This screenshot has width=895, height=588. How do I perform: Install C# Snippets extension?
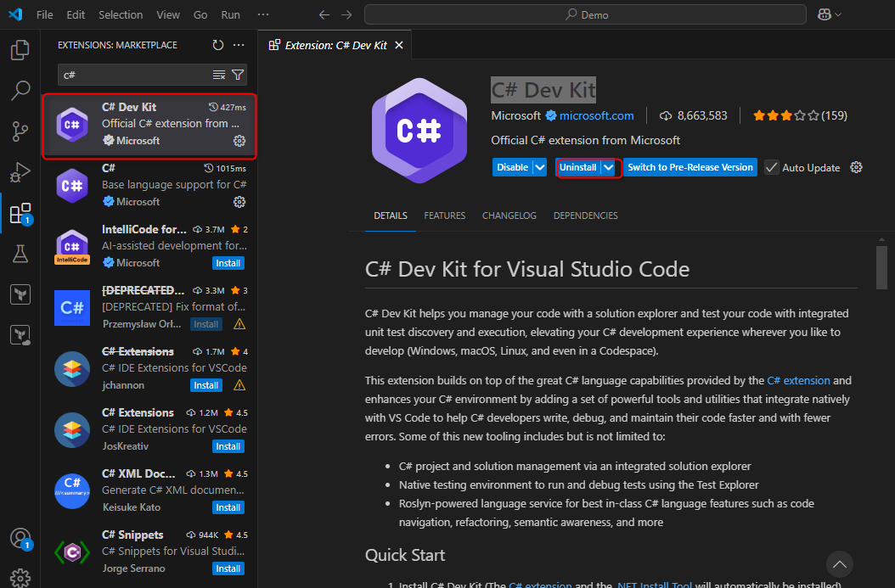pos(228,568)
